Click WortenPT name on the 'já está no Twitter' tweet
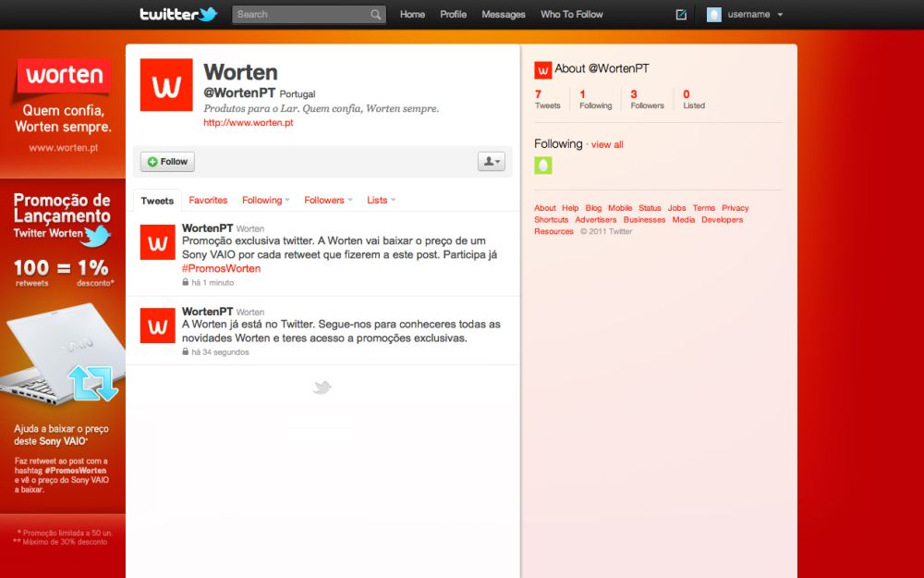 point(207,311)
